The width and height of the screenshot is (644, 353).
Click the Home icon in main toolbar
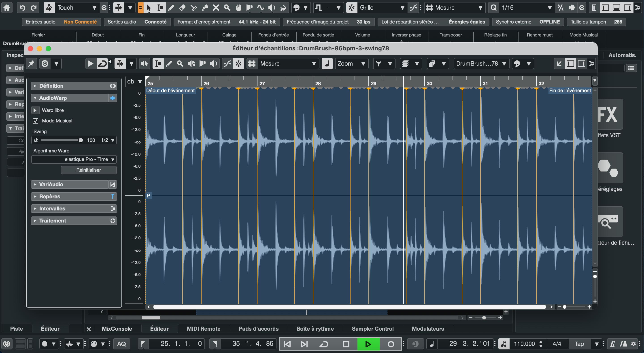point(7,8)
